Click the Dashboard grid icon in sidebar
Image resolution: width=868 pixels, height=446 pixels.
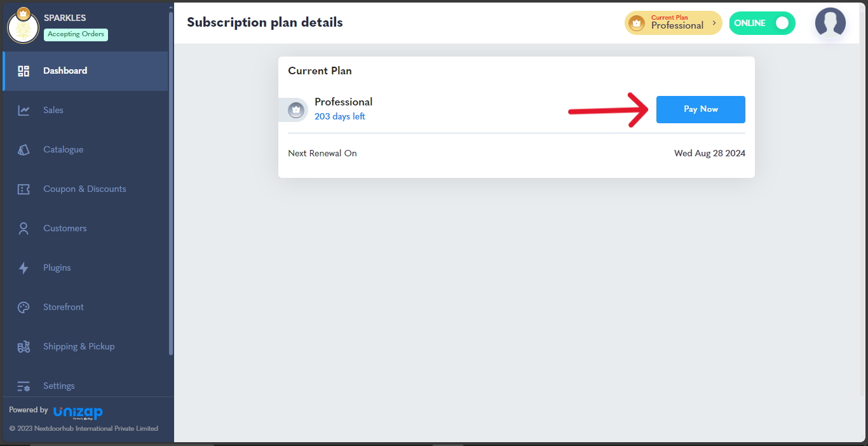[x=24, y=71]
